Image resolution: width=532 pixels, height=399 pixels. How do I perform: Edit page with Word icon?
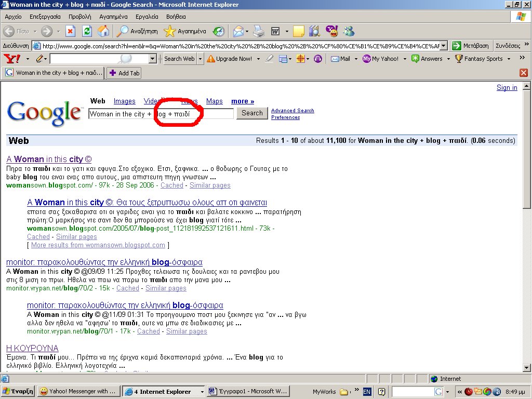click(x=275, y=32)
